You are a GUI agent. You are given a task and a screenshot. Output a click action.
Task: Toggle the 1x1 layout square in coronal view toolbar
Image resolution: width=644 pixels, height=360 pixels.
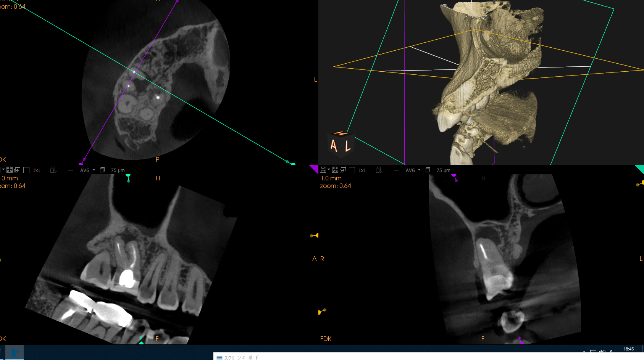pos(352,170)
